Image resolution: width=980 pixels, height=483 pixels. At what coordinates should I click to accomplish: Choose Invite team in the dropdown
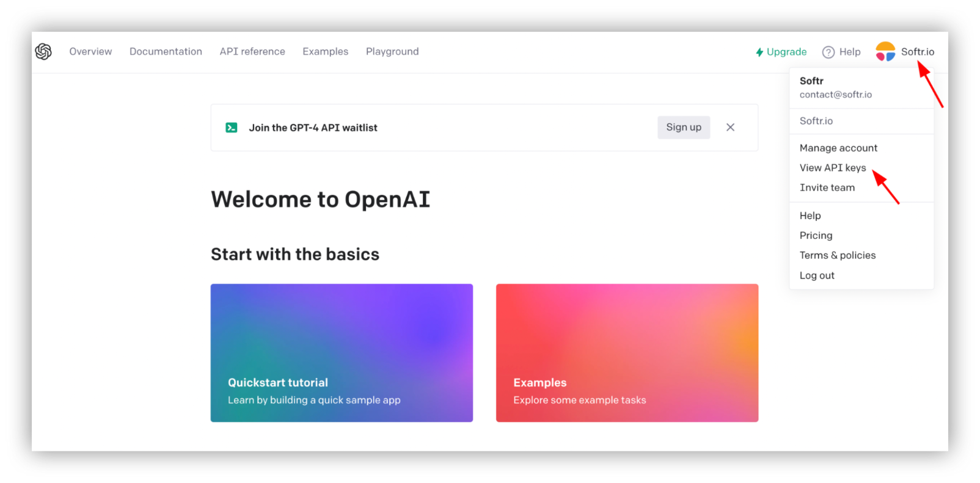(827, 188)
